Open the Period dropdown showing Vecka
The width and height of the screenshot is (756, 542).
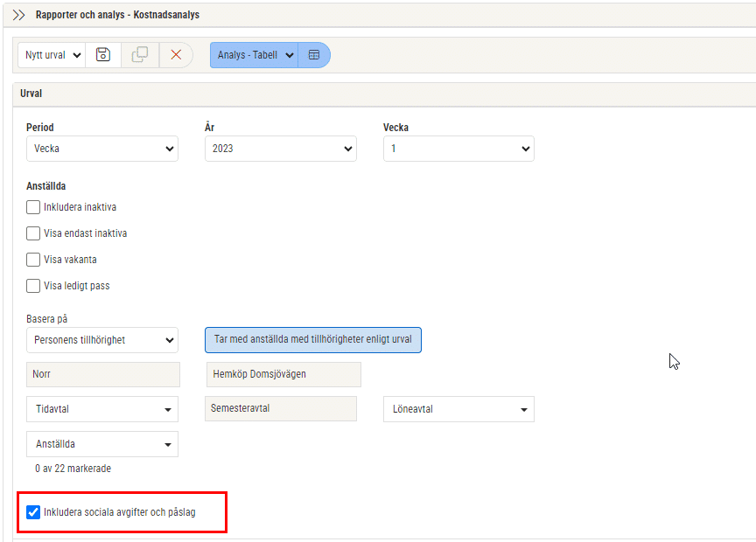pyautogui.click(x=102, y=149)
